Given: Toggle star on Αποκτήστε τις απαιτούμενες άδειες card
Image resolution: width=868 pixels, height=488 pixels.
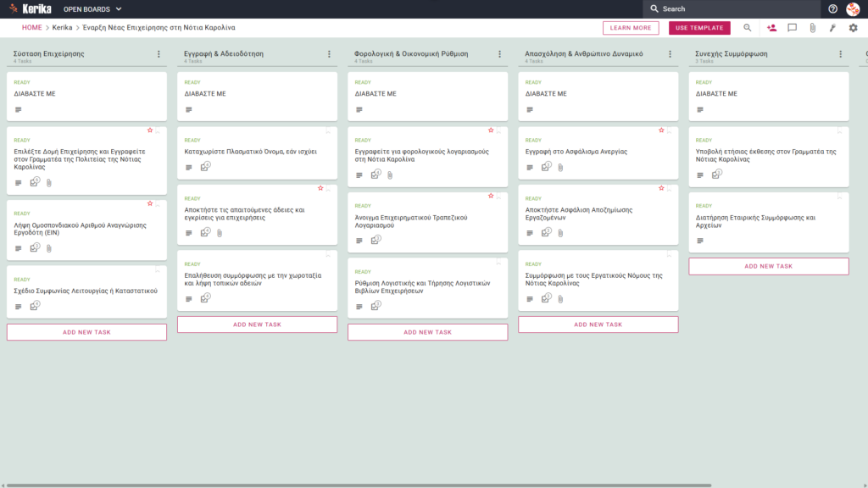Looking at the screenshot, I should click(x=320, y=189).
